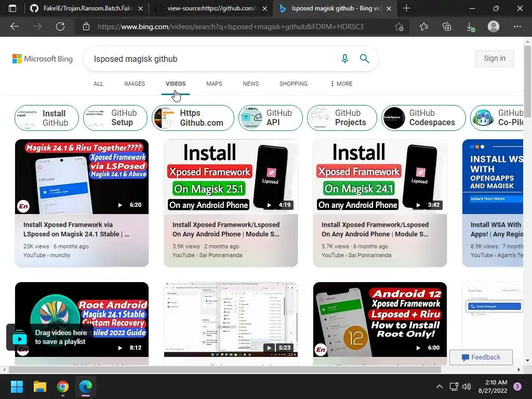Click the Sign in button
Image resolution: width=532 pixels, height=399 pixels.
[495, 58]
